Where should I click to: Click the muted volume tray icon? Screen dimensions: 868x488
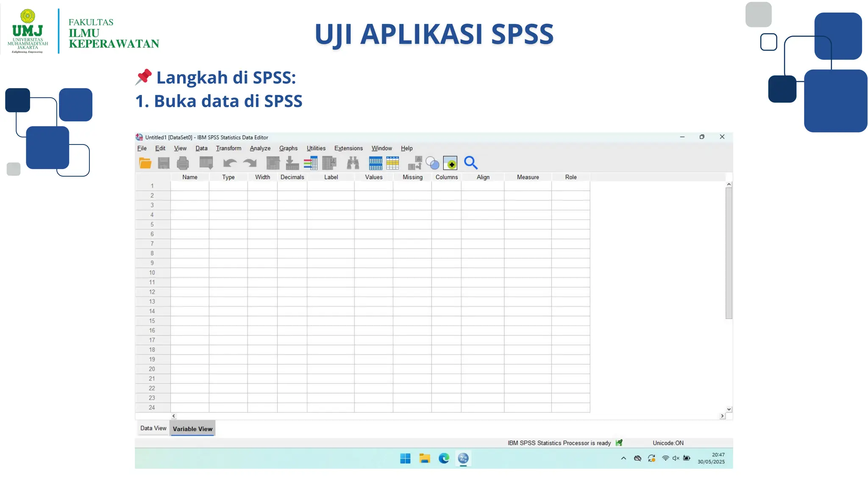(676, 458)
